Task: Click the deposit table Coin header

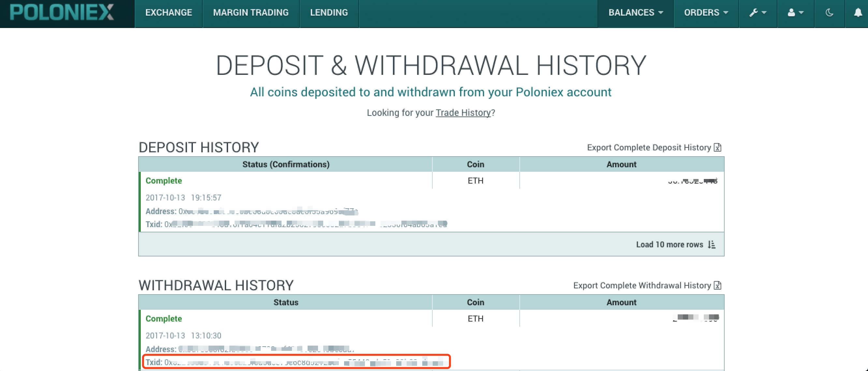Action: tap(475, 164)
